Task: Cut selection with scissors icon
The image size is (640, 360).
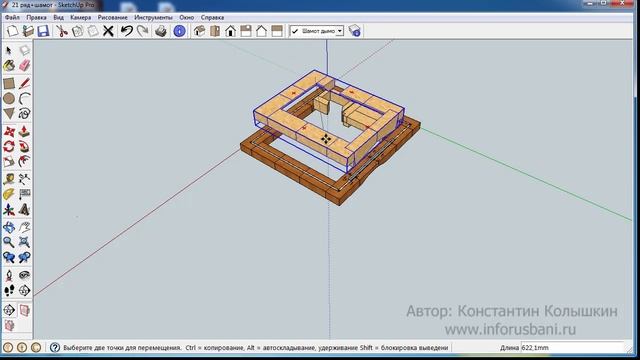Action: coord(62,31)
